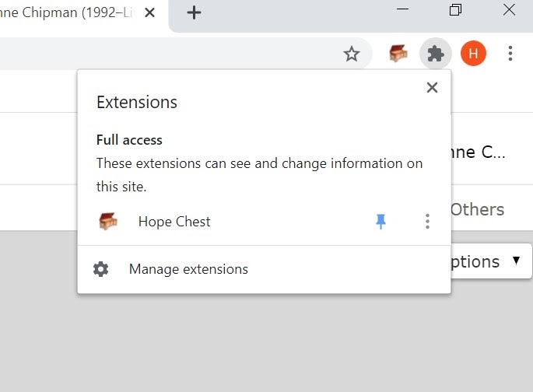Viewport: 533px width, 392px height.
Task: Close the Extensions popup panel
Action: click(432, 88)
